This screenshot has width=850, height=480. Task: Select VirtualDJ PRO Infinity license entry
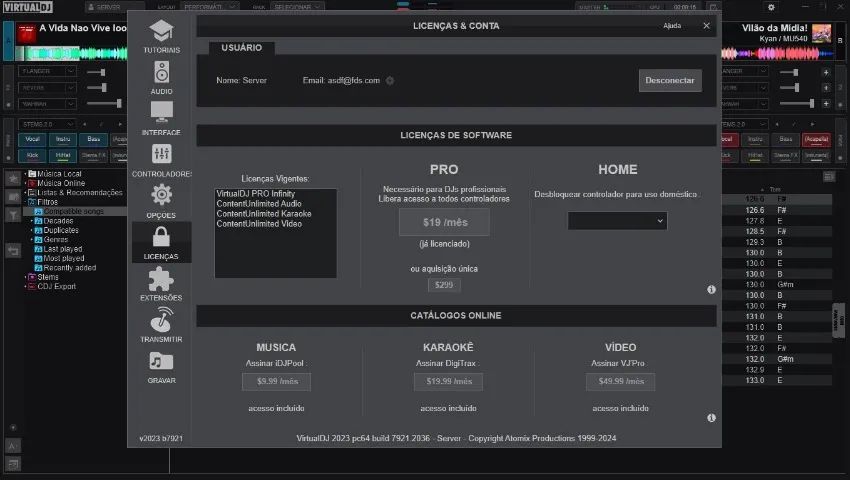point(255,194)
